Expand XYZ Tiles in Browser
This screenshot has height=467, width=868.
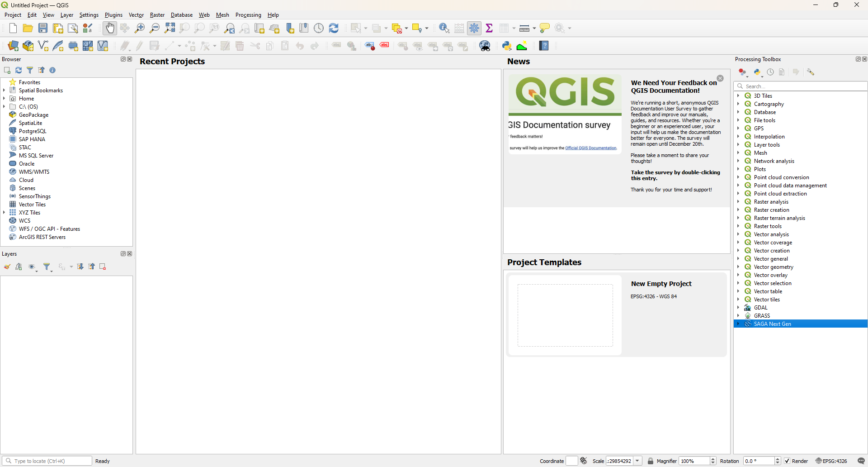tap(4, 213)
